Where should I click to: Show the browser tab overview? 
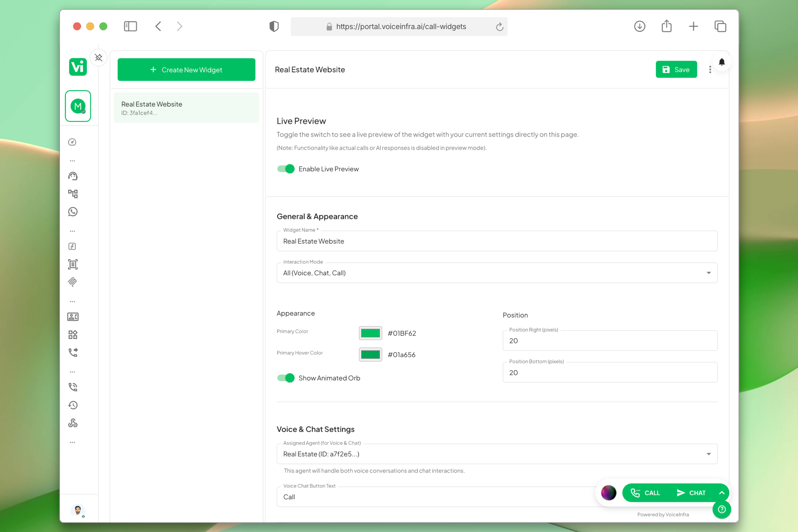[720, 27]
